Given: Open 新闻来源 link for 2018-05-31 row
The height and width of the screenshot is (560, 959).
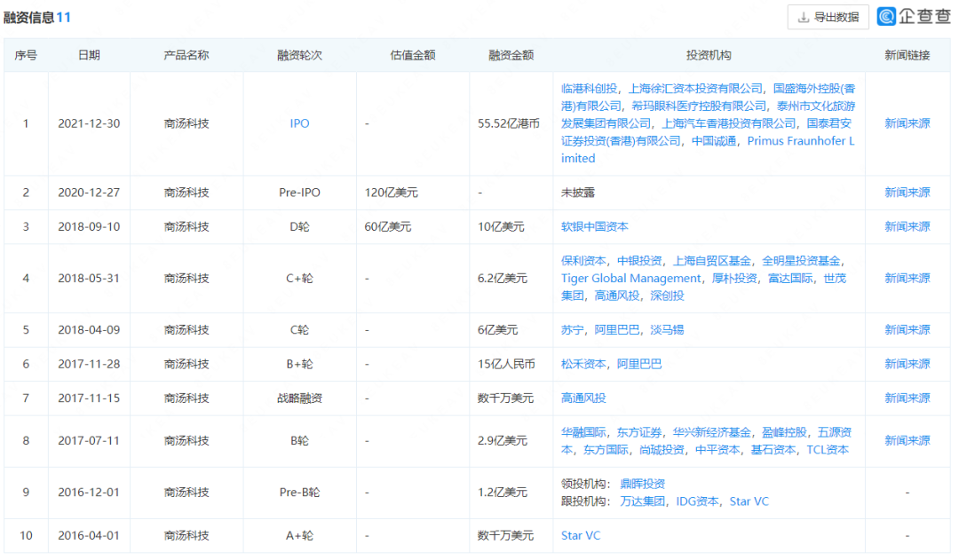Looking at the screenshot, I should pos(907,278).
